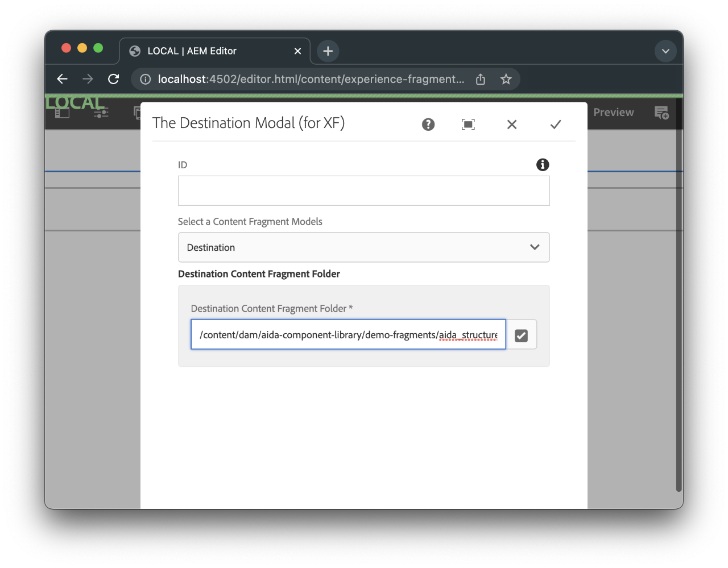Viewport: 728px width, 568px height.
Task: Go back to the previous page
Action: 62,79
